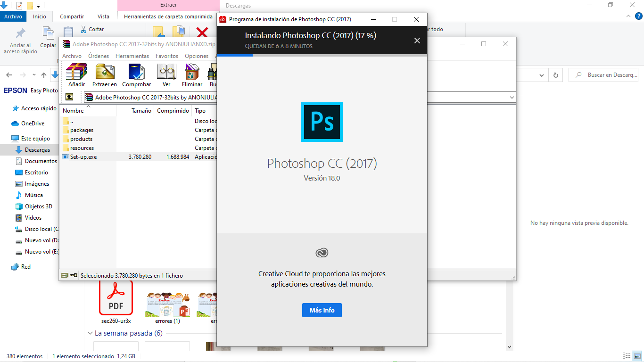Sort by Tamaño column header in WinRAR
This screenshot has width=644, height=362.
[x=135, y=111]
